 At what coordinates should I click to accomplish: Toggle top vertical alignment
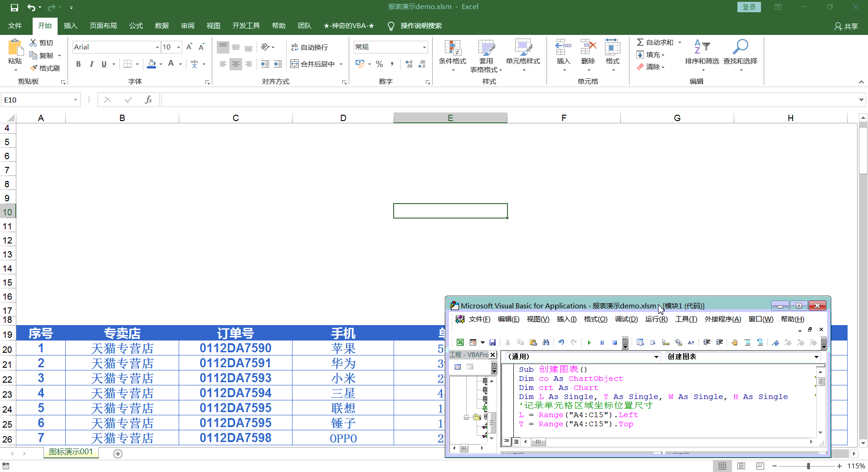tap(223, 47)
